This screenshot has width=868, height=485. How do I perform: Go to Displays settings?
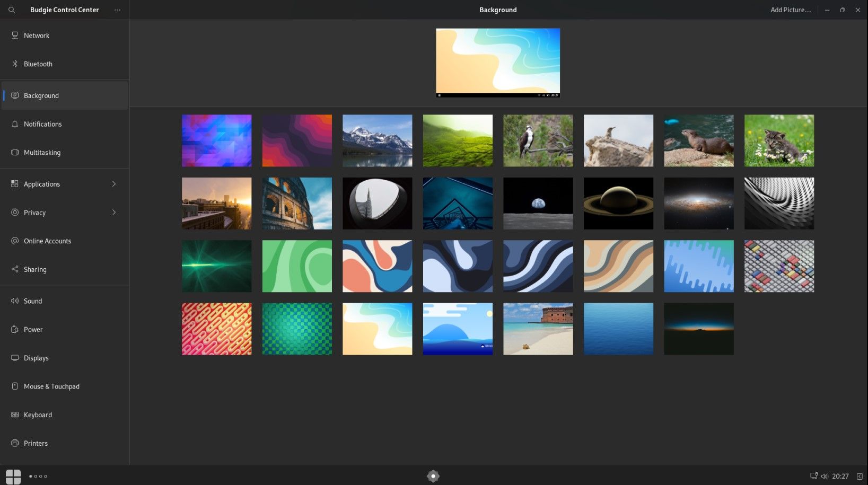tap(36, 358)
